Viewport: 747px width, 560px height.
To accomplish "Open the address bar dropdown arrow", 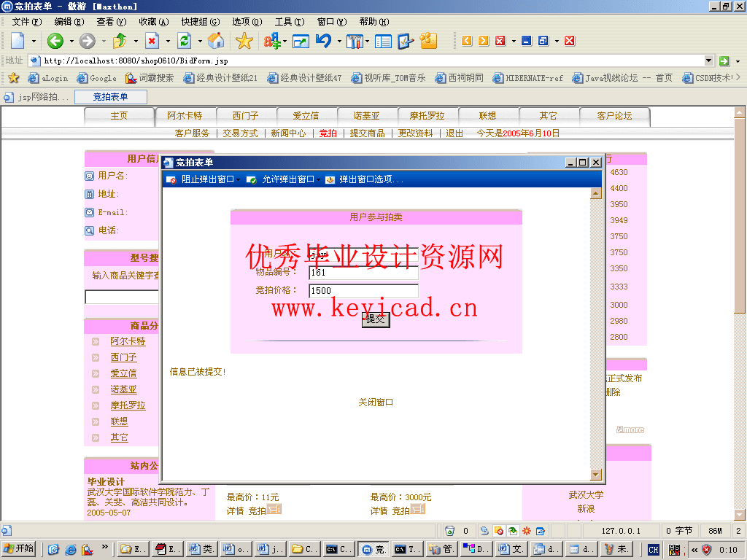I will (x=709, y=61).
